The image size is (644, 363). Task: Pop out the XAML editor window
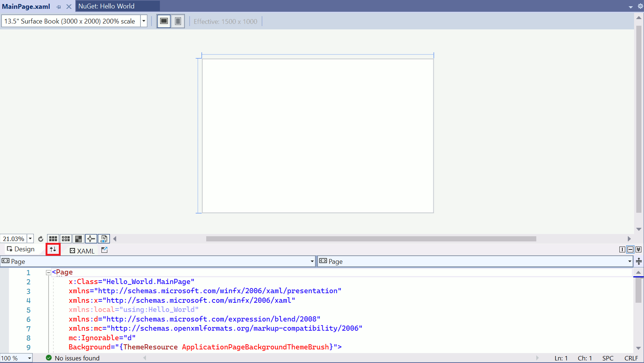point(104,250)
